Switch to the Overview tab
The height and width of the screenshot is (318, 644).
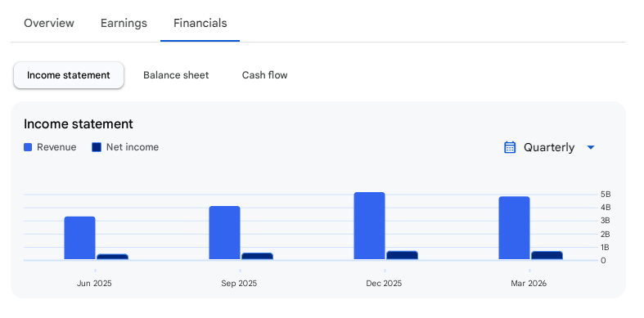point(49,23)
